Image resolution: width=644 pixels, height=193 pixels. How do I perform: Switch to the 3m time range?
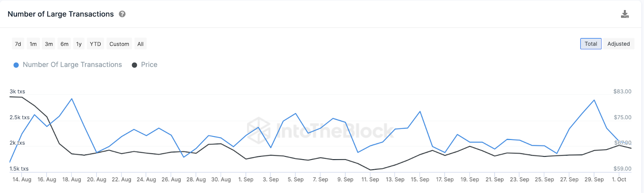[x=49, y=44]
